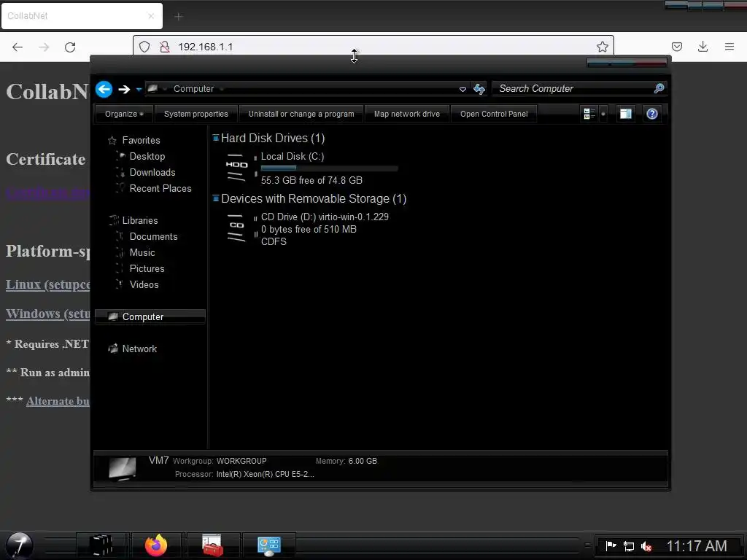This screenshot has width=747, height=560.
Task: Click the search magnifier icon
Action: coord(659,88)
